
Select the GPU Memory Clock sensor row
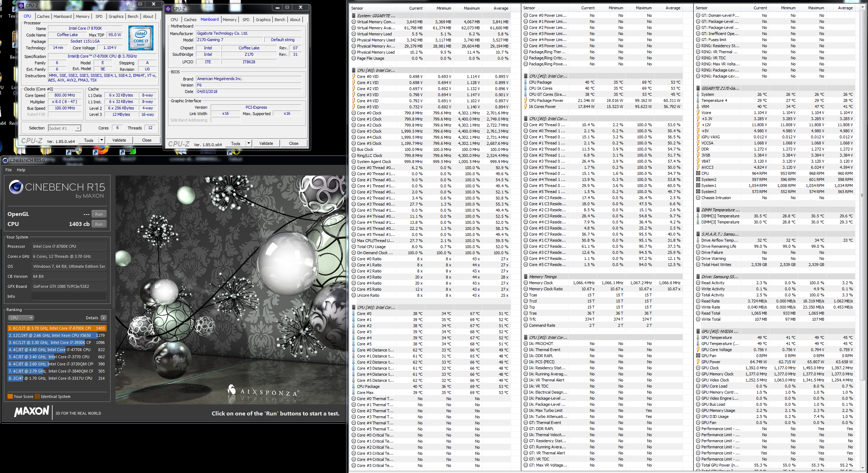tap(775, 374)
